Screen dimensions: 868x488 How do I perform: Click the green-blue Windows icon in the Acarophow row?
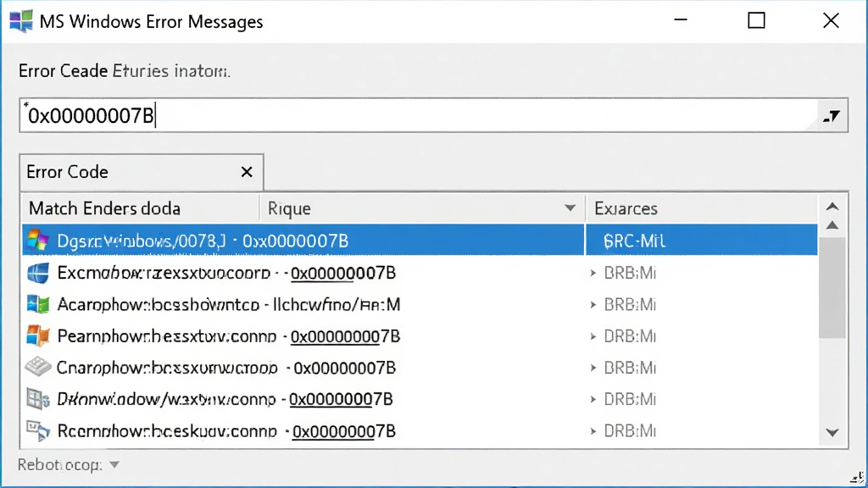38,304
